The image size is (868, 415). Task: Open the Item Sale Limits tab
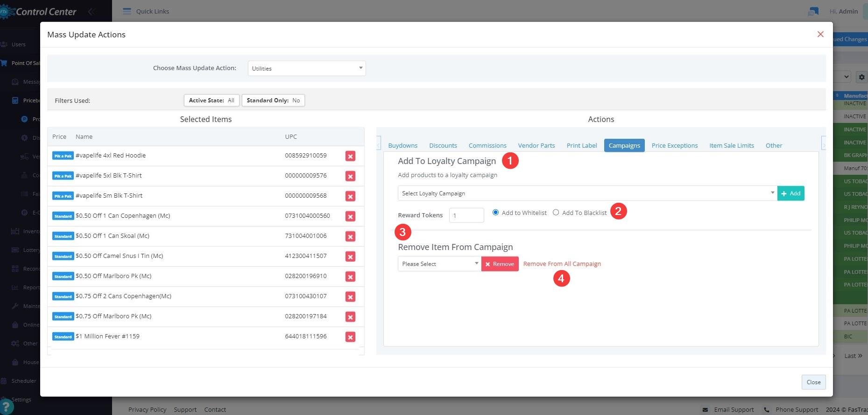point(732,146)
